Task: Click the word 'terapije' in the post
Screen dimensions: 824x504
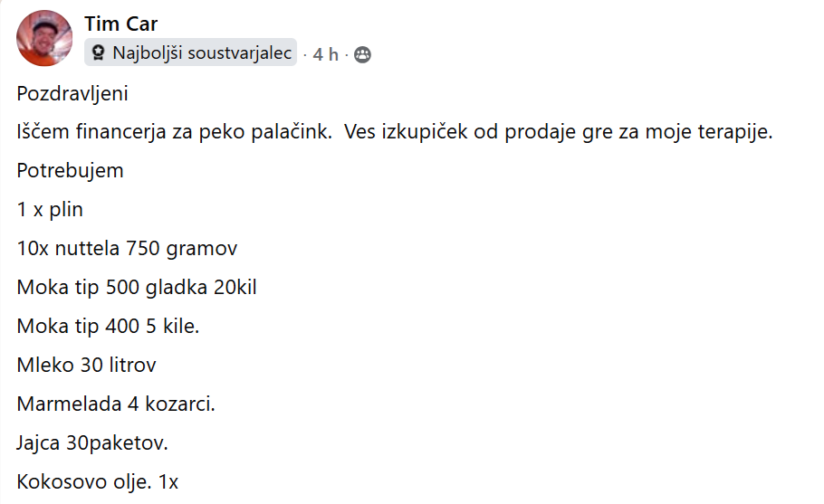Action: coord(737,132)
